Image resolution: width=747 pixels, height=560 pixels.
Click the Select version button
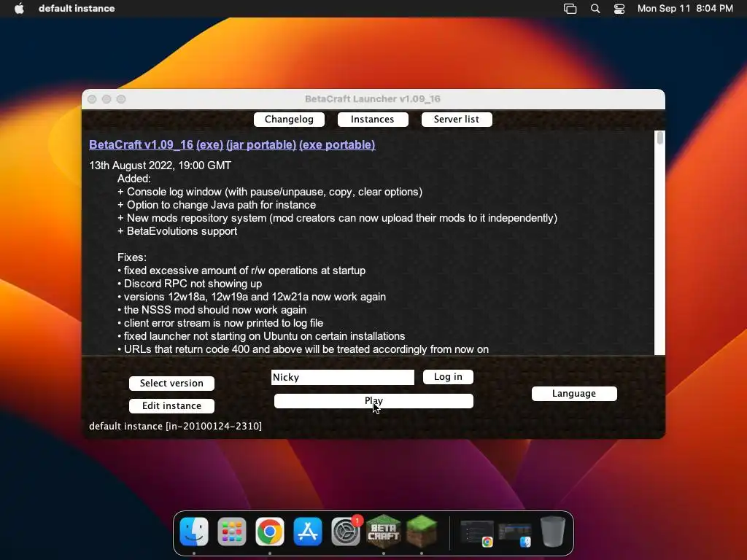pos(171,383)
